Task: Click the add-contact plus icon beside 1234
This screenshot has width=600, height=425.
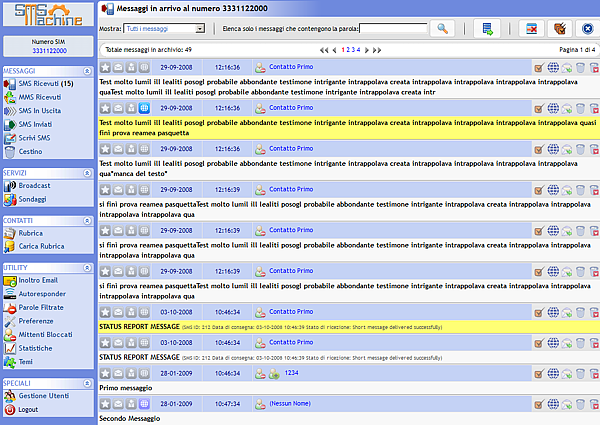Action: coord(274,374)
